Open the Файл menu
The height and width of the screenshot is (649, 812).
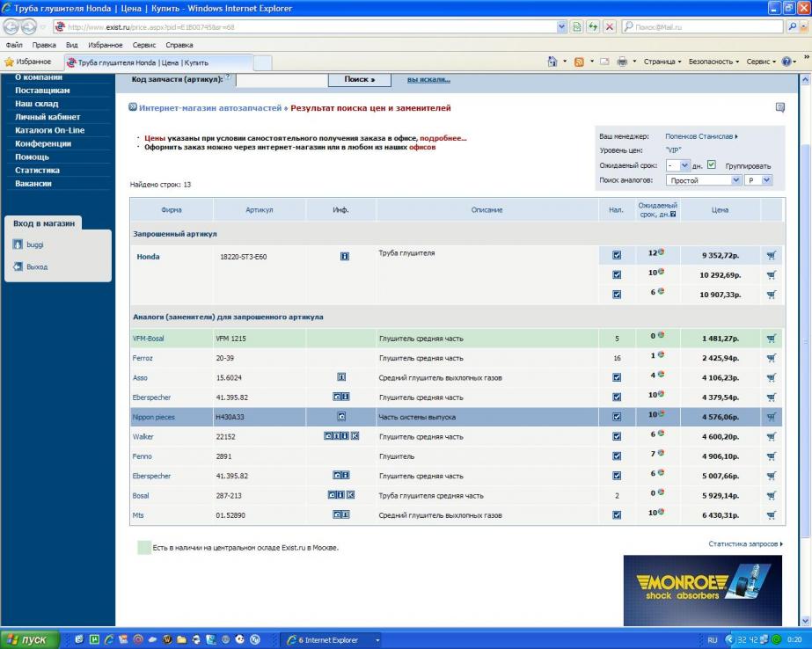[x=14, y=45]
